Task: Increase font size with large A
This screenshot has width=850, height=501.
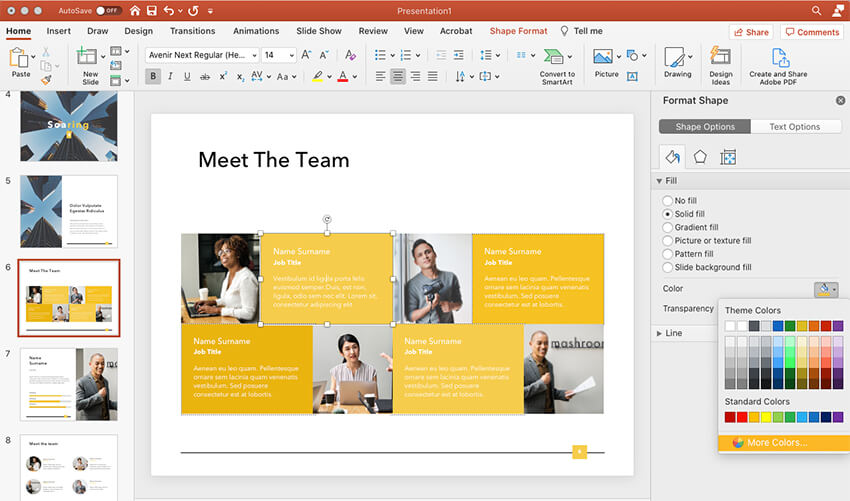Action: pos(306,55)
